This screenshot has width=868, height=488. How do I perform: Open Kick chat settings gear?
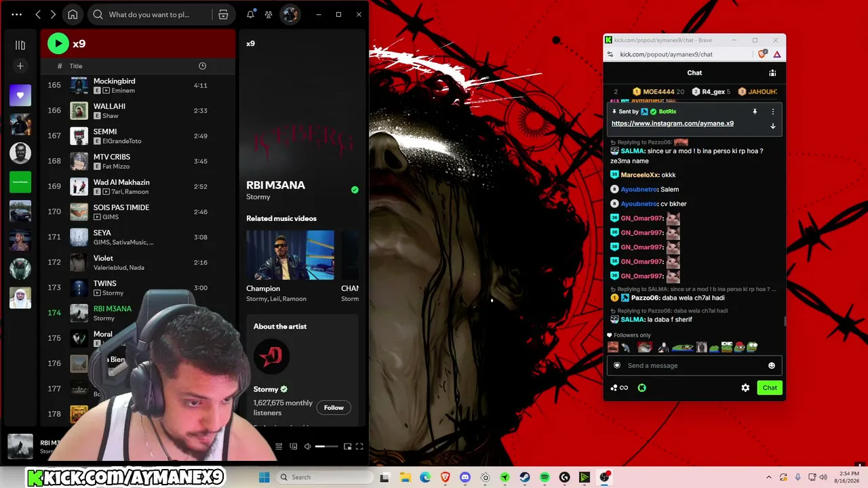click(x=745, y=388)
